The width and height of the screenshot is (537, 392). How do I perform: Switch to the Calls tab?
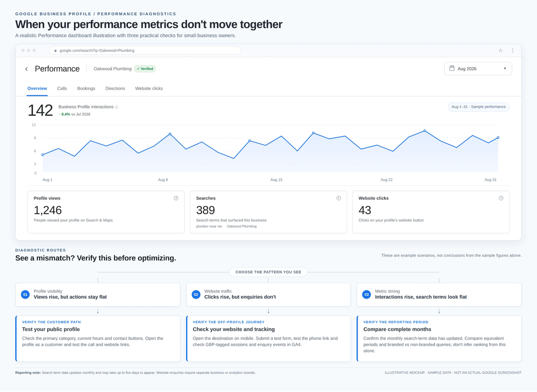pos(62,89)
